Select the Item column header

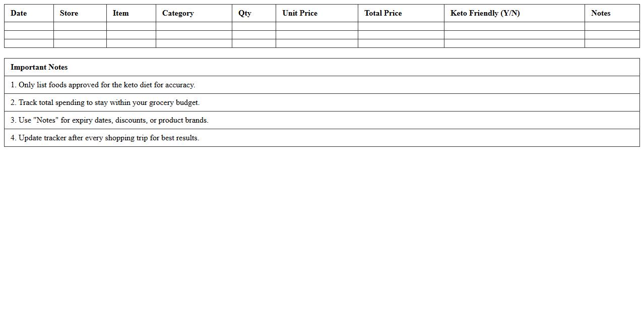[121, 13]
